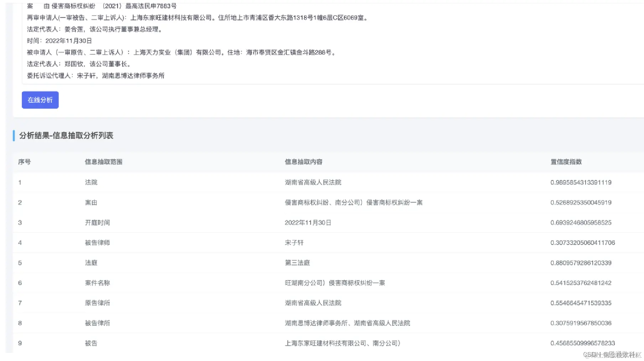Click confidence value 0.5415253762481242
644x361 pixels.
coord(581,283)
